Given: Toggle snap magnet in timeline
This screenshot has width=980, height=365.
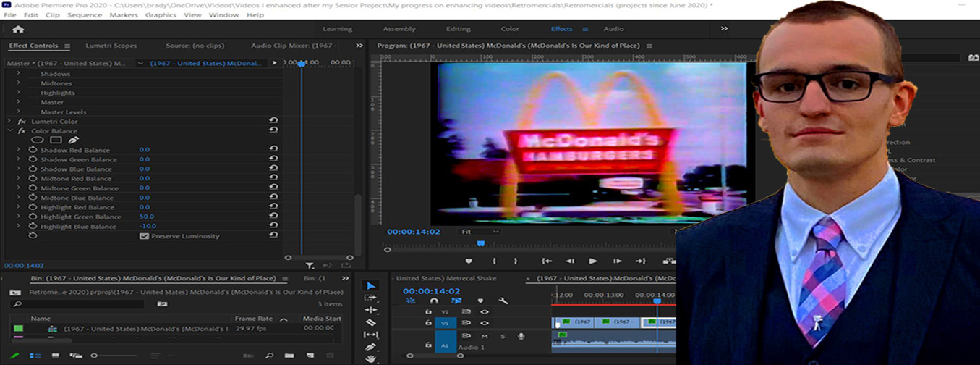Looking at the screenshot, I should click(x=434, y=301).
